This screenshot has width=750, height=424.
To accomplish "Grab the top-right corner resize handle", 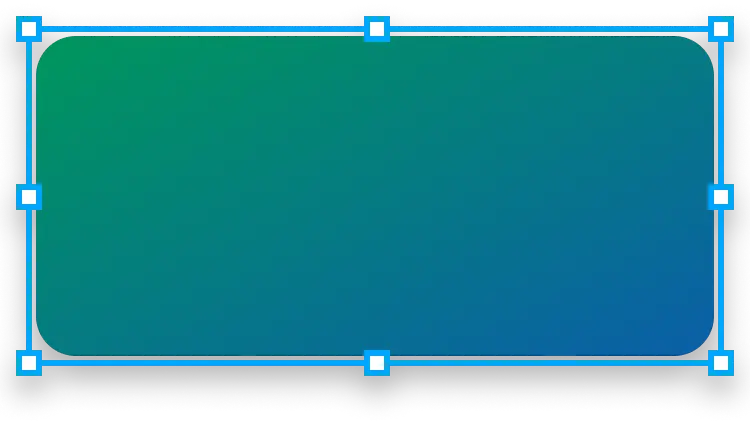I will 721,29.
